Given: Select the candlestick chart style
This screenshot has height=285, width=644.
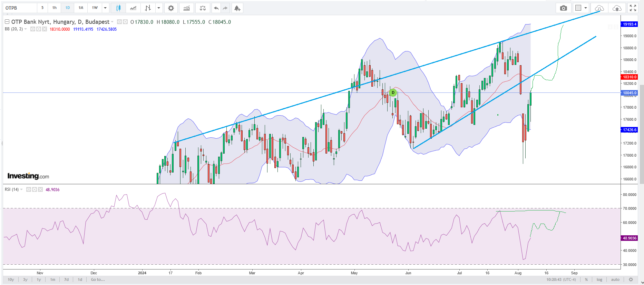Looking at the screenshot, I should [118, 8].
